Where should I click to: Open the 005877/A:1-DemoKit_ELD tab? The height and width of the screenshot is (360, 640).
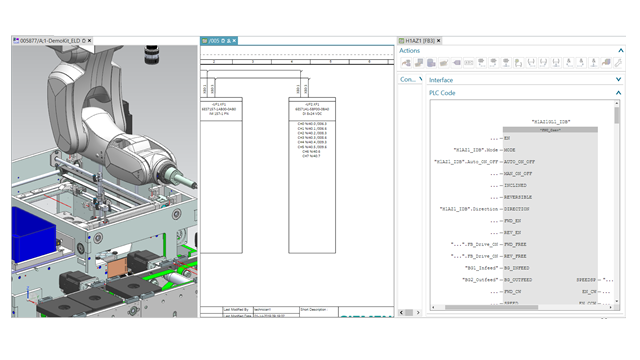[x=50, y=41]
